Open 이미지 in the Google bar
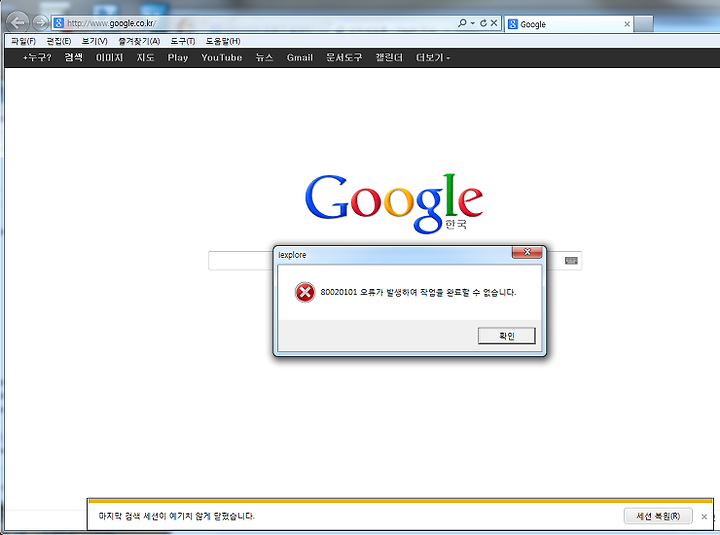The image size is (720, 535). 109,57
